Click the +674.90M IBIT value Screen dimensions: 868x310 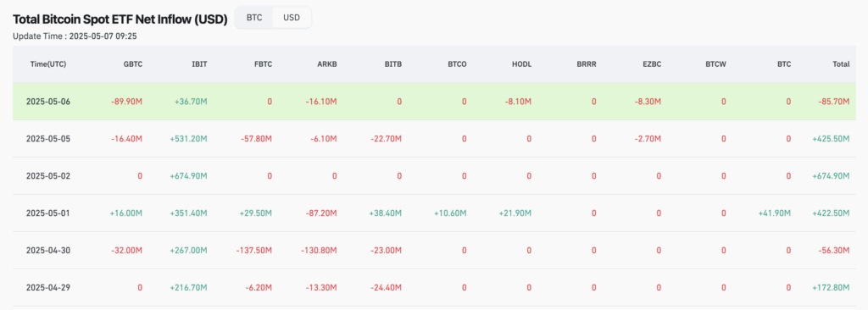coord(189,176)
